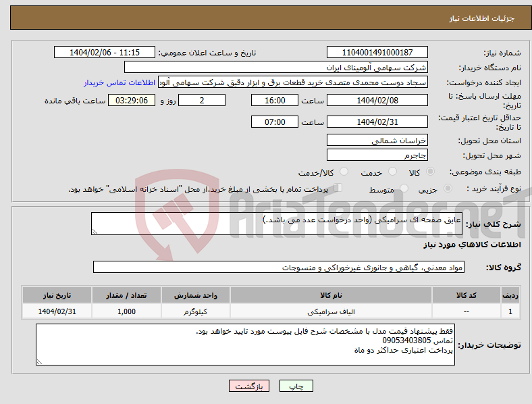The image size is (532, 404).
Task: Click the ساعت باقی مانده label
Action: (x=75, y=101)
